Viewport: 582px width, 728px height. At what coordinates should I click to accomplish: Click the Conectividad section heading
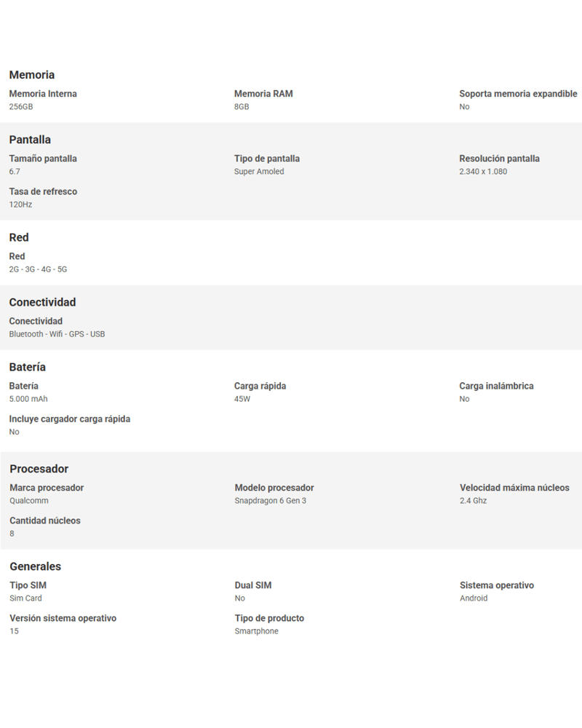[42, 302]
